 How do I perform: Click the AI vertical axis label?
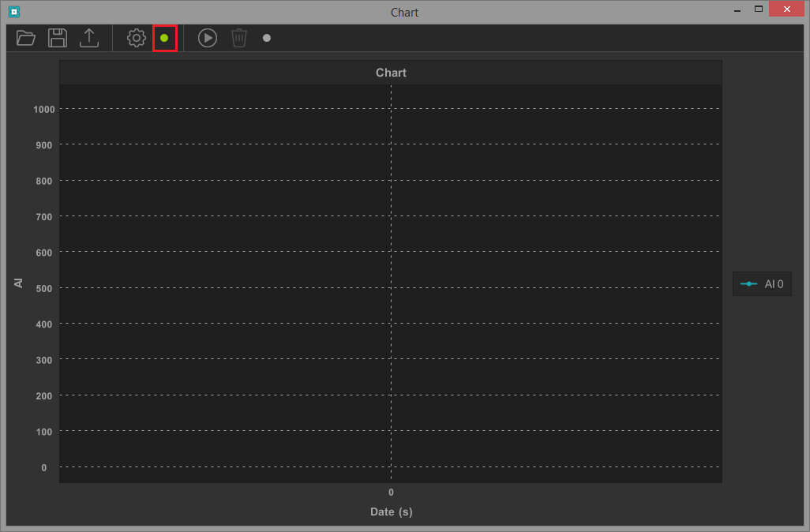click(19, 283)
